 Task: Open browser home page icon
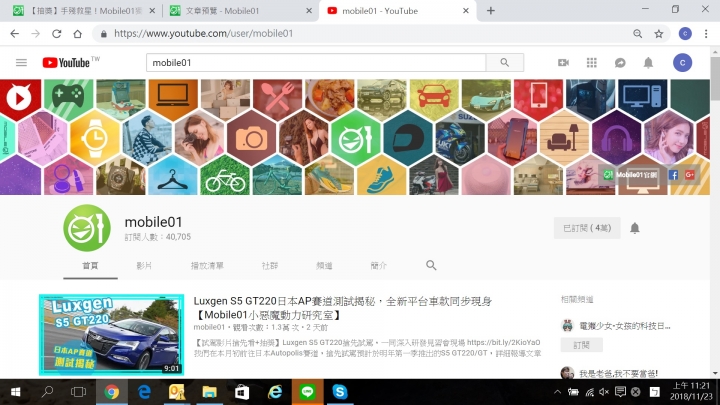(78, 34)
